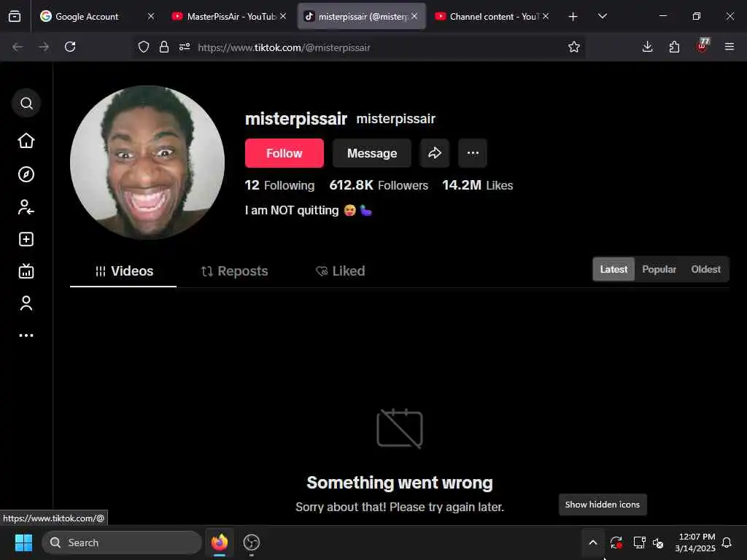Open Firefox View icon
This screenshot has width=747, height=560.
click(15, 17)
